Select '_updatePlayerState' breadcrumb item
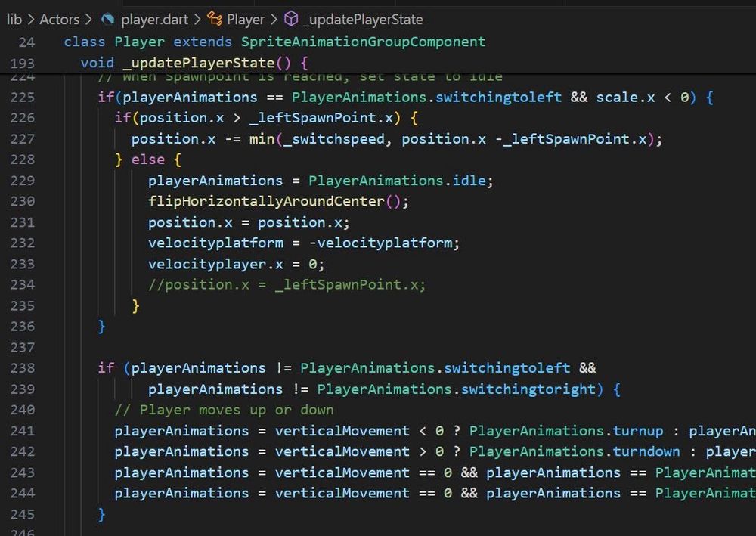The height and width of the screenshot is (536, 756). (x=363, y=20)
